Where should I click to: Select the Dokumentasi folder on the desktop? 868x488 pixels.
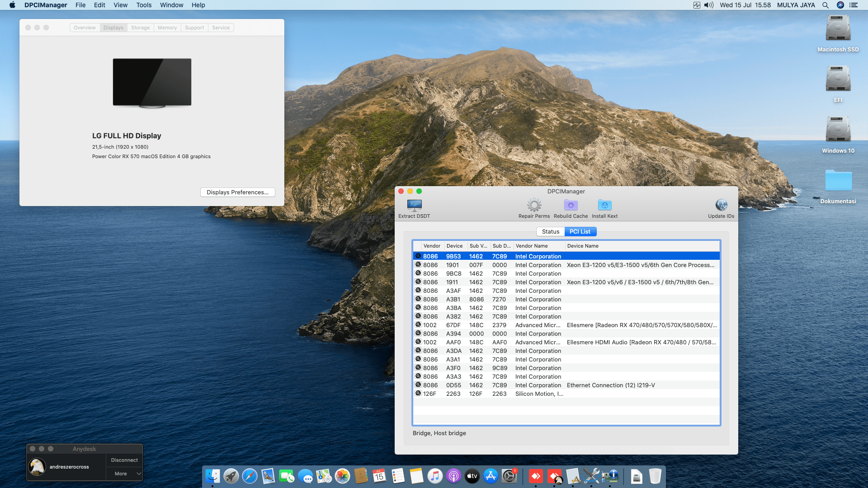click(838, 186)
